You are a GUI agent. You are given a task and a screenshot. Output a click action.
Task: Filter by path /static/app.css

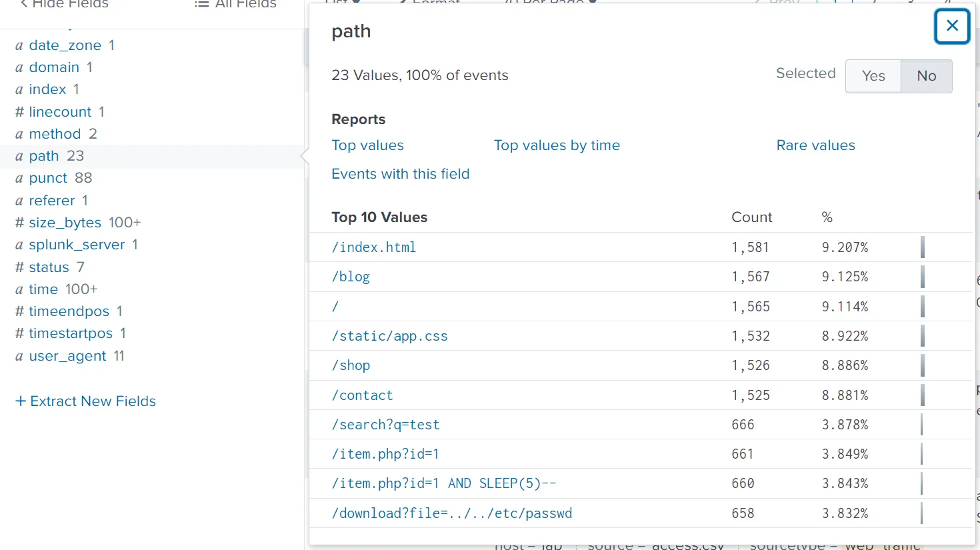389,336
